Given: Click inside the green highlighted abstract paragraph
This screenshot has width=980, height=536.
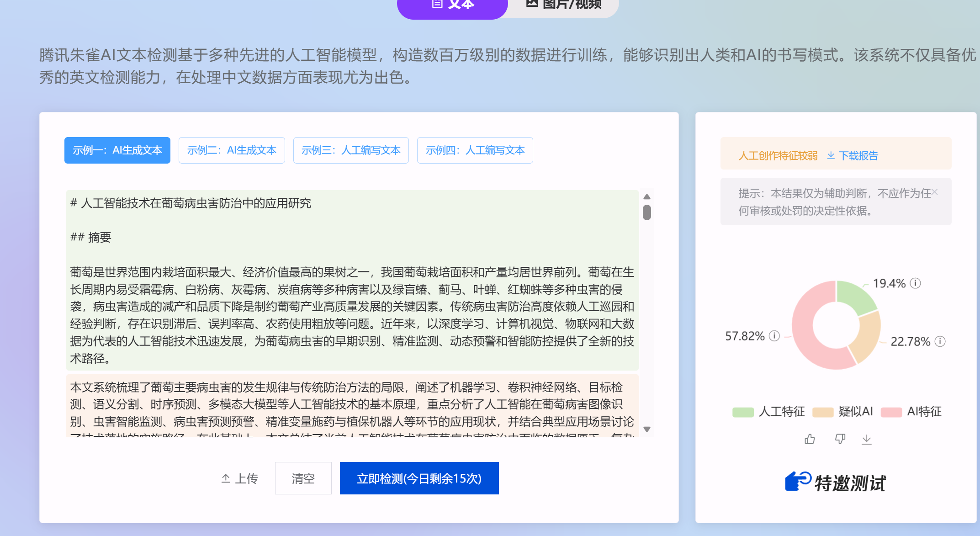Looking at the screenshot, I should pyautogui.click(x=352, y=315).
